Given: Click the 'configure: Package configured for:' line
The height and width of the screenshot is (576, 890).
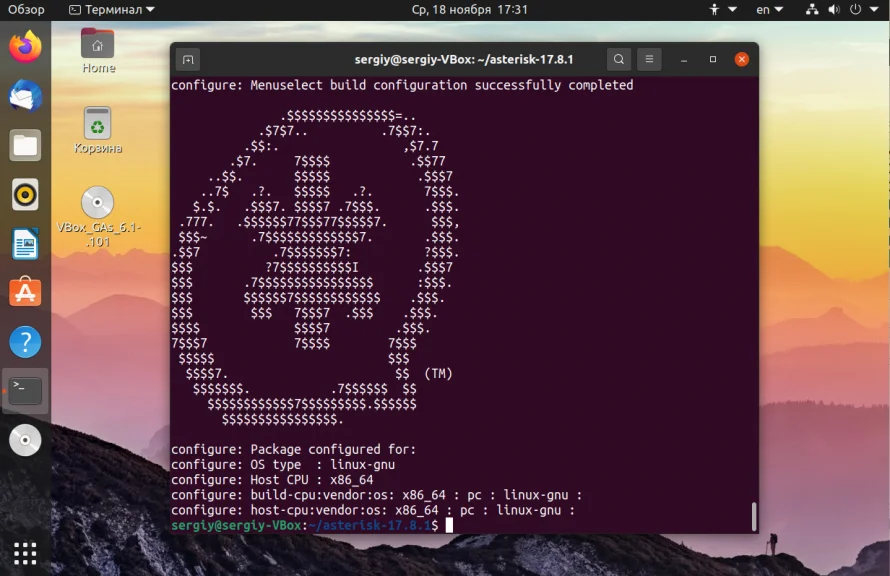Looking at the screenshot, I should coord(293,449).
